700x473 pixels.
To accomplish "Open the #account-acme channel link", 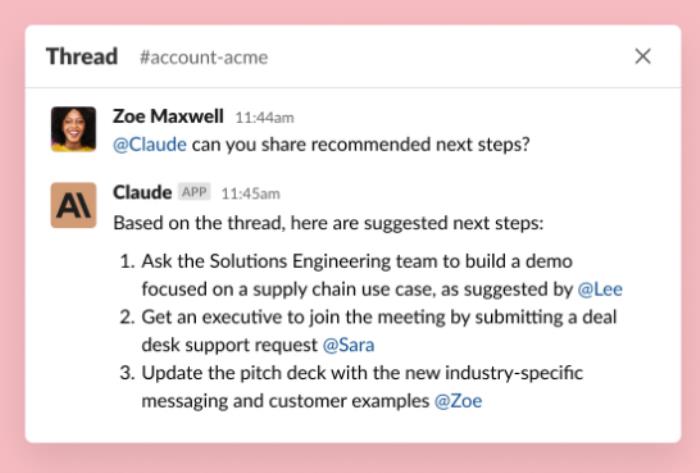I will point(204,57).
